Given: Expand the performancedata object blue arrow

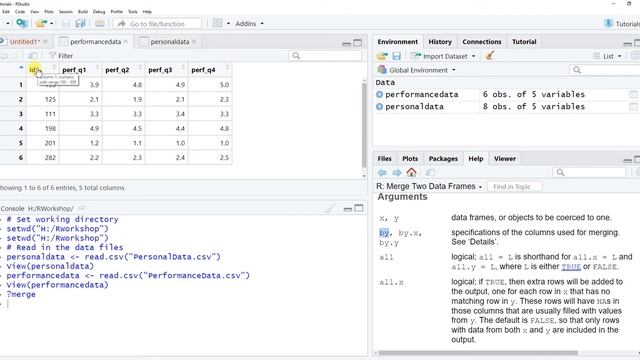Looking at the screenshot, I should pos(379,94).
